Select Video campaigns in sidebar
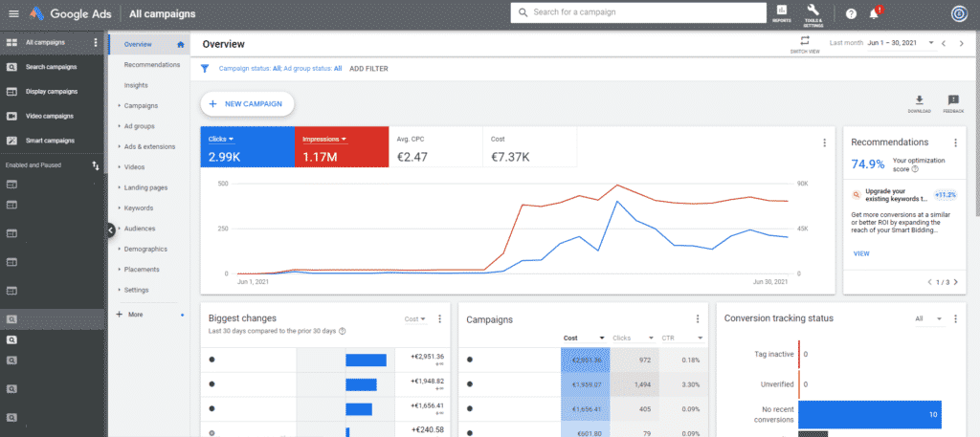 52,116
